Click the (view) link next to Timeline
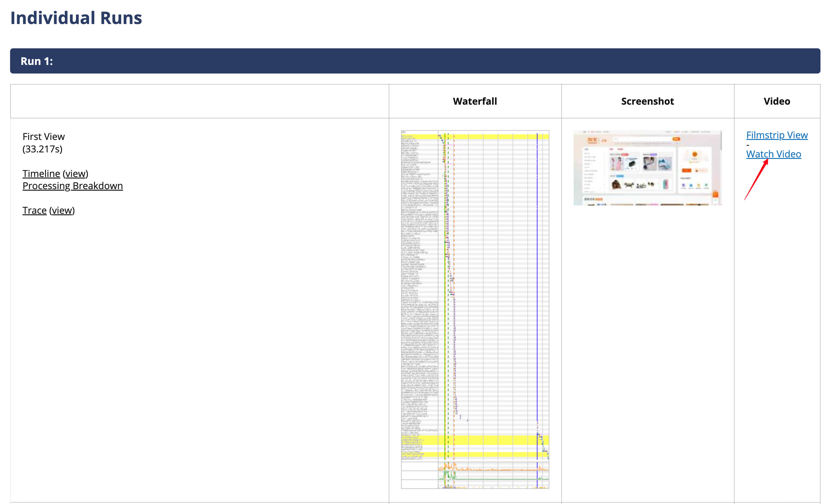 (76, 173)
